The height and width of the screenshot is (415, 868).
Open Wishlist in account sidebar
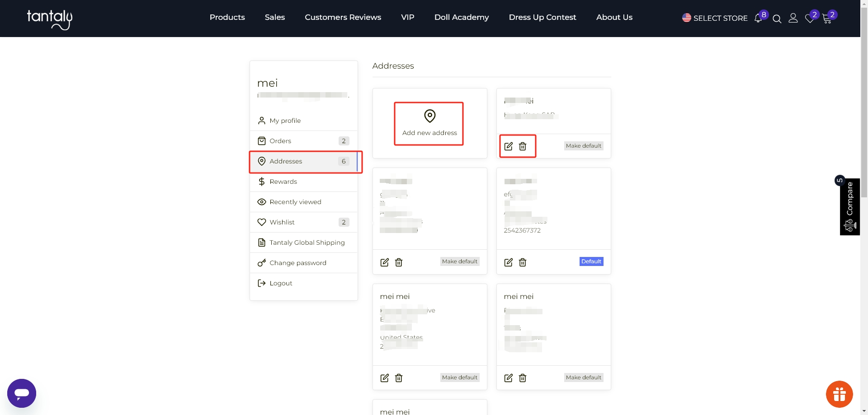304,222
